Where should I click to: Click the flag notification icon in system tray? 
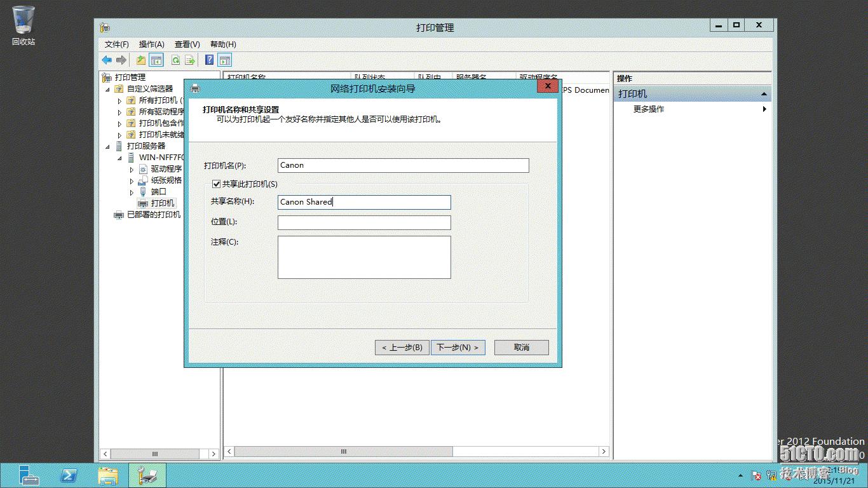click(x=756, y=476)
